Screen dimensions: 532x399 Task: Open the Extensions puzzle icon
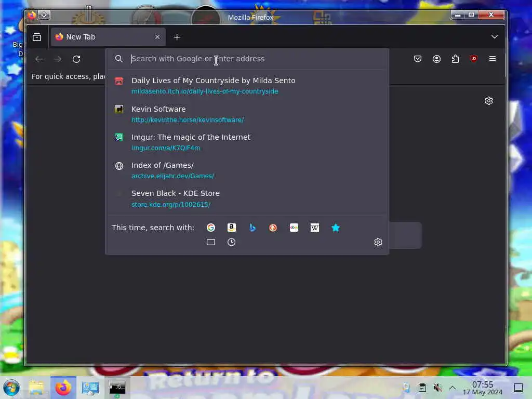[x=455, y=59]
